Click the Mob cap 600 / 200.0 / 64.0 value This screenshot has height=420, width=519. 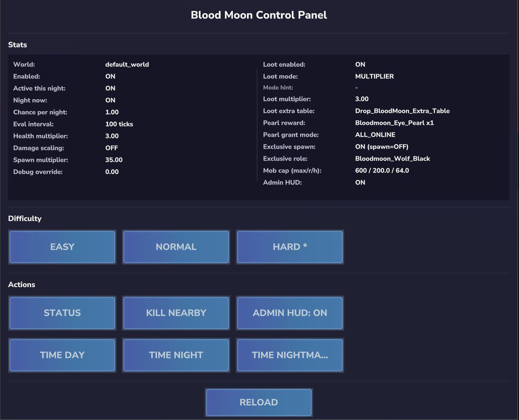click(x=382, y=171)
